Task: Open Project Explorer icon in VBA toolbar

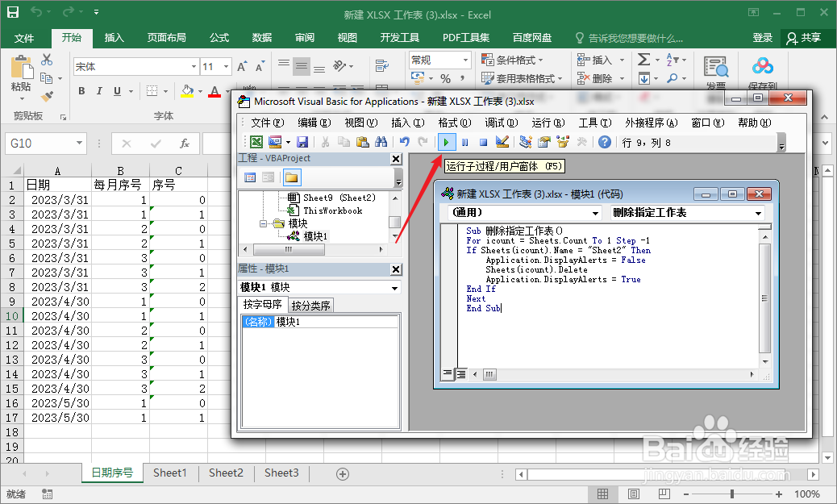Action: click(x=526, y=142)
